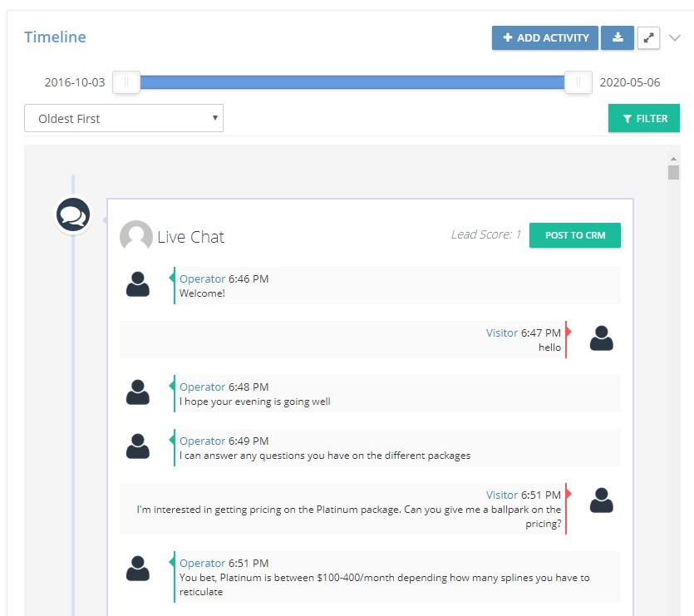Post the chat to CRM

(575, 235)
